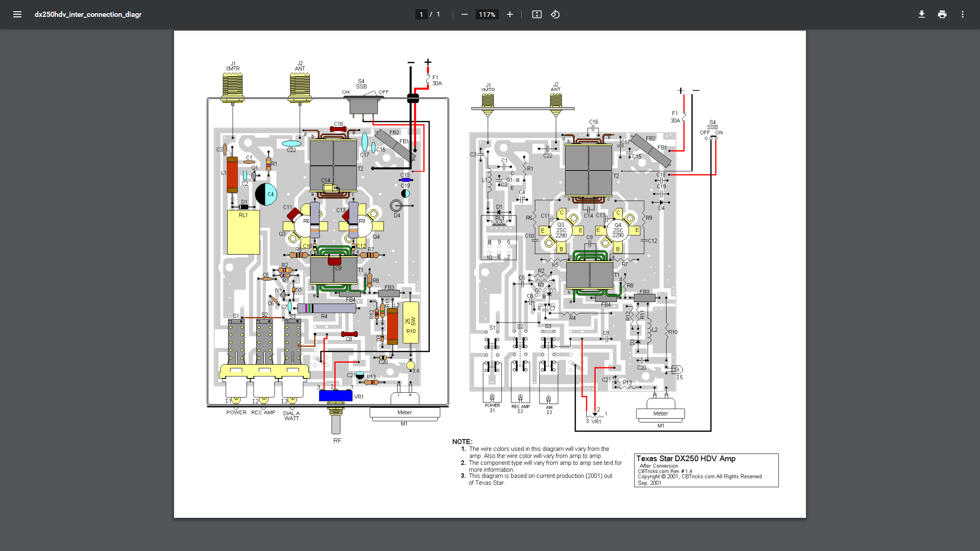Screen dimensions: 980x551
Task: Click the 117% zoom level field
Action: tap(486, 14)
